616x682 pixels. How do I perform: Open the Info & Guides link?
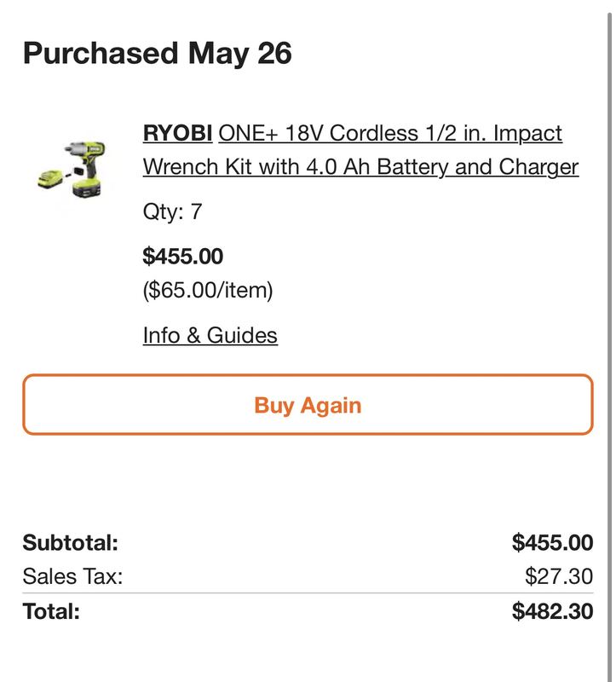[210, 335]
